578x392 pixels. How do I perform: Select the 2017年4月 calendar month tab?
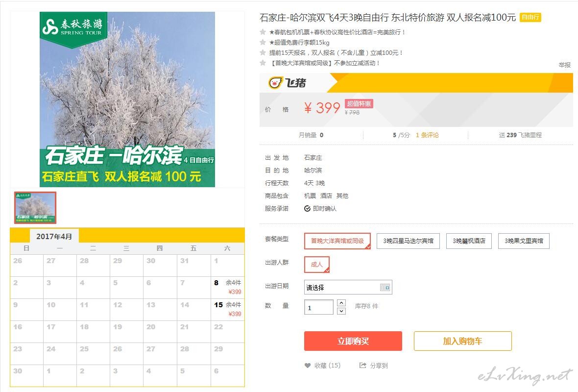(x=54, y=236)
